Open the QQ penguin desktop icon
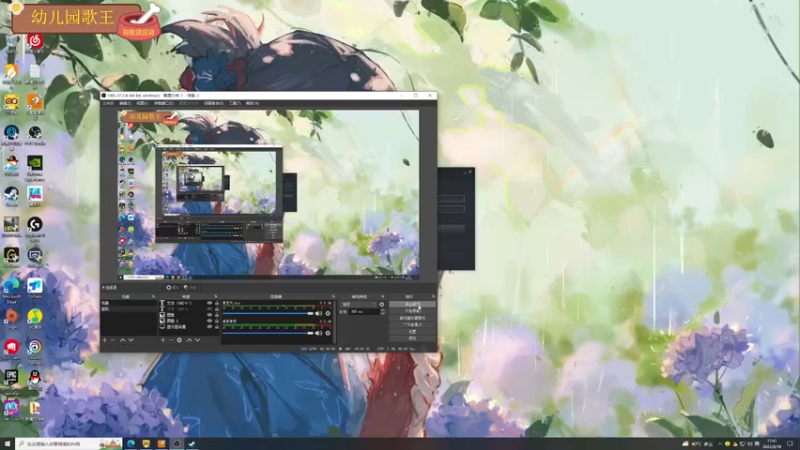 pos(35,380)
